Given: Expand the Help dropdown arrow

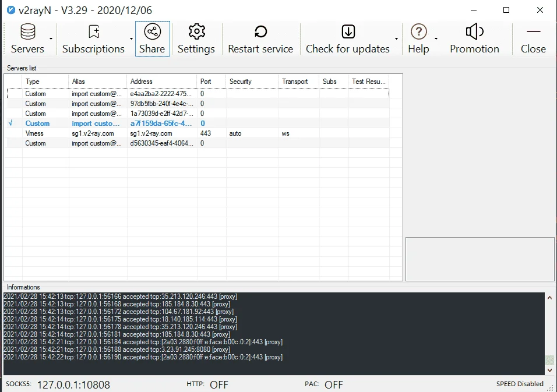Looking at the screenshot, I should click(436, 38).
